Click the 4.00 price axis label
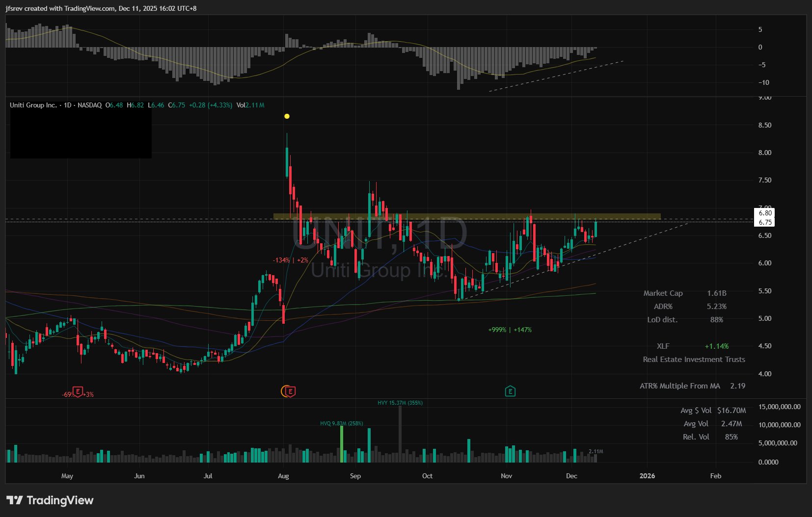 [765, 374]
